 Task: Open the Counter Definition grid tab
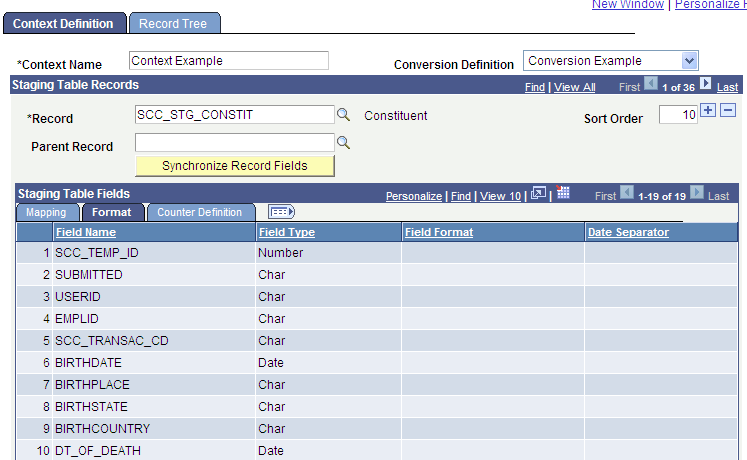click(x=200, y=212)
